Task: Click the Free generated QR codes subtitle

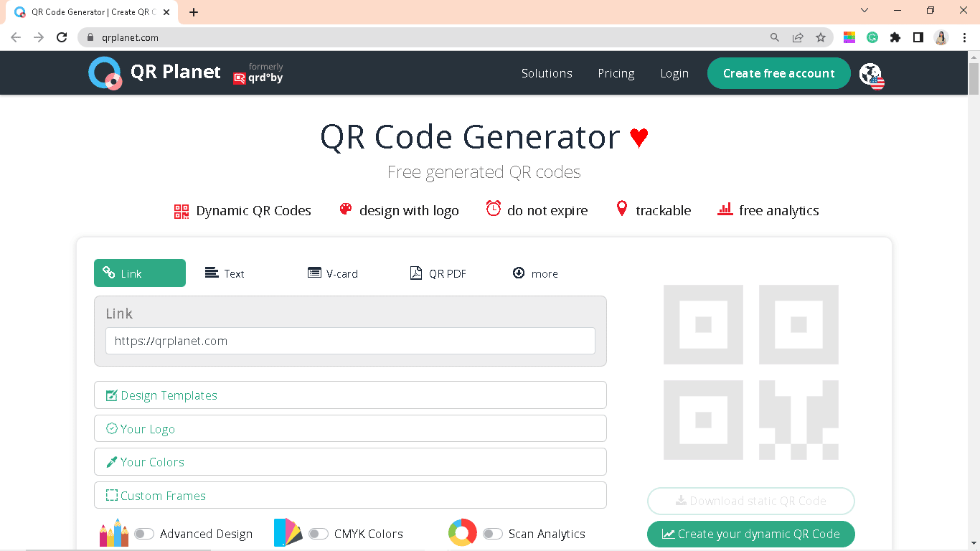Action: point(484,172)
